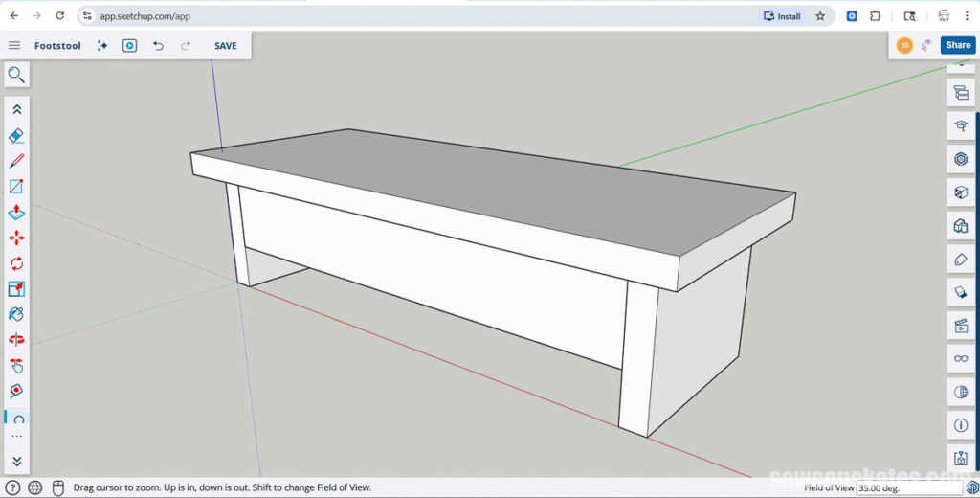Click the SketchUp logo in status bar
This screenshot has width=980, height=498.
(x=972, y=488)
